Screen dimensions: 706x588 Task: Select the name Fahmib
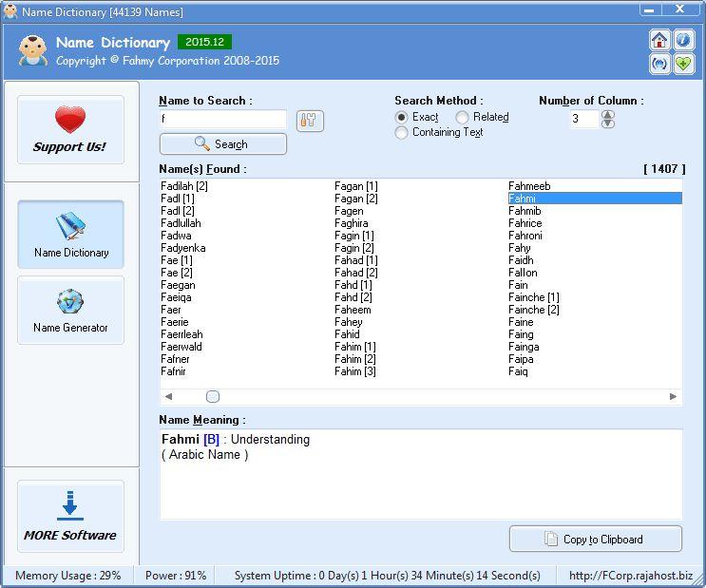(x=525, y=211)
